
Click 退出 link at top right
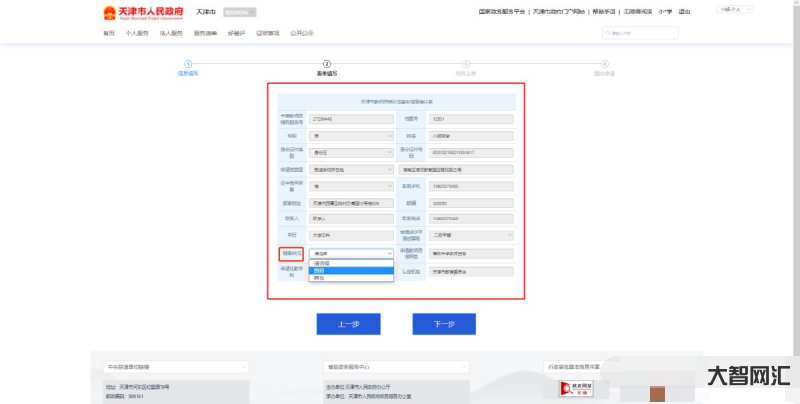(x=684, y=12)
